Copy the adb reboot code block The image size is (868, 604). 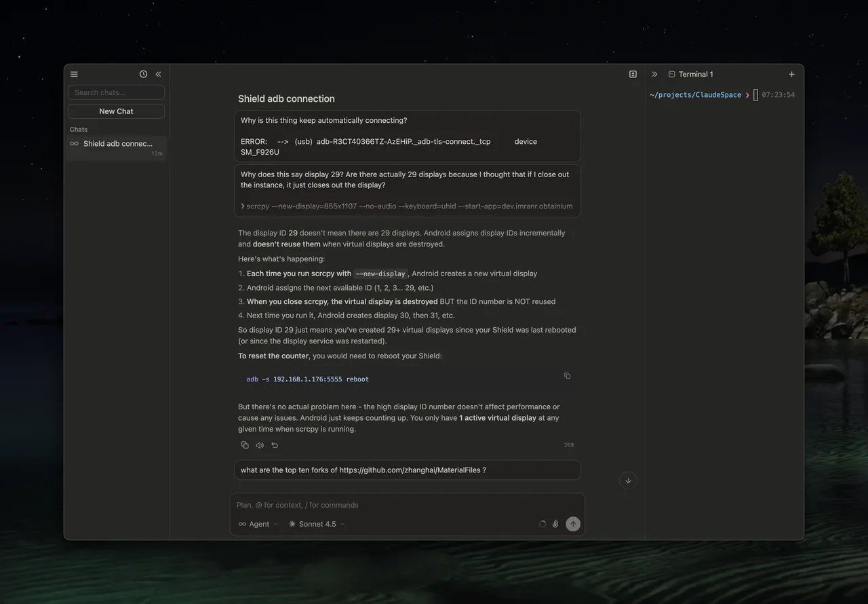pos(568,375)
